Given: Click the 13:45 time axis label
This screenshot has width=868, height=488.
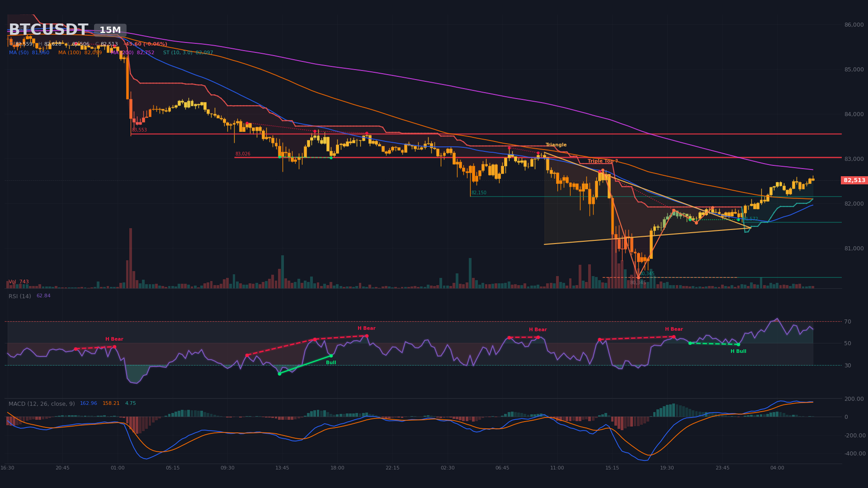Looking at the screenshot, I should [x=282, y=468].
